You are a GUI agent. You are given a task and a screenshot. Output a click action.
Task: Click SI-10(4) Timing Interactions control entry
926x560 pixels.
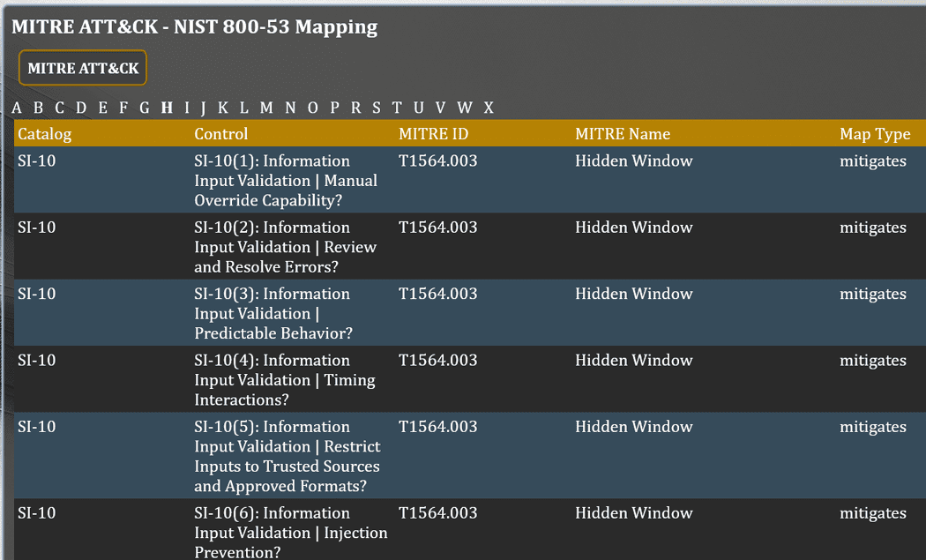pyautogui.click(x=285, y=380)
